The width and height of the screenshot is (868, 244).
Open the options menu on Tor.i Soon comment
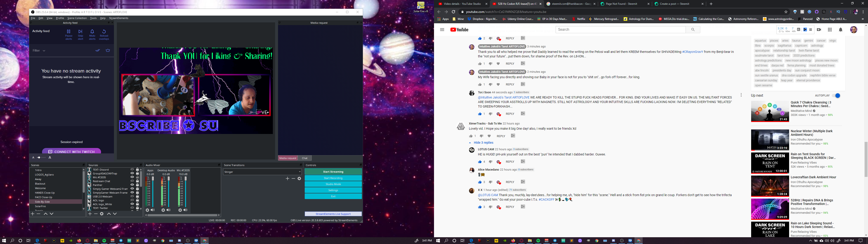pos(741,95)
